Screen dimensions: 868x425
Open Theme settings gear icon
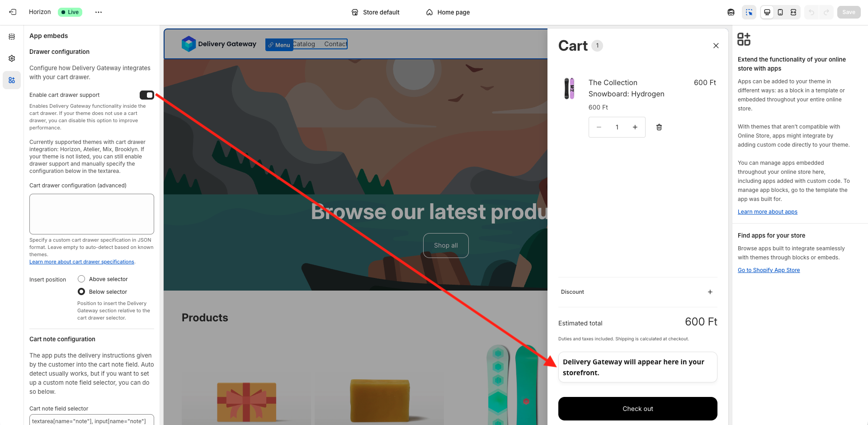[x=12, y=58]
